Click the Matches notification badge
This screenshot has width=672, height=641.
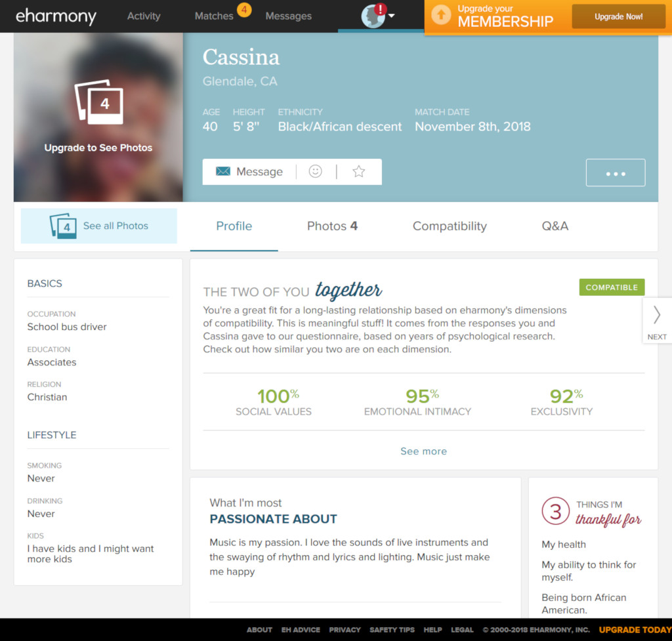click(x=243, y=10)
